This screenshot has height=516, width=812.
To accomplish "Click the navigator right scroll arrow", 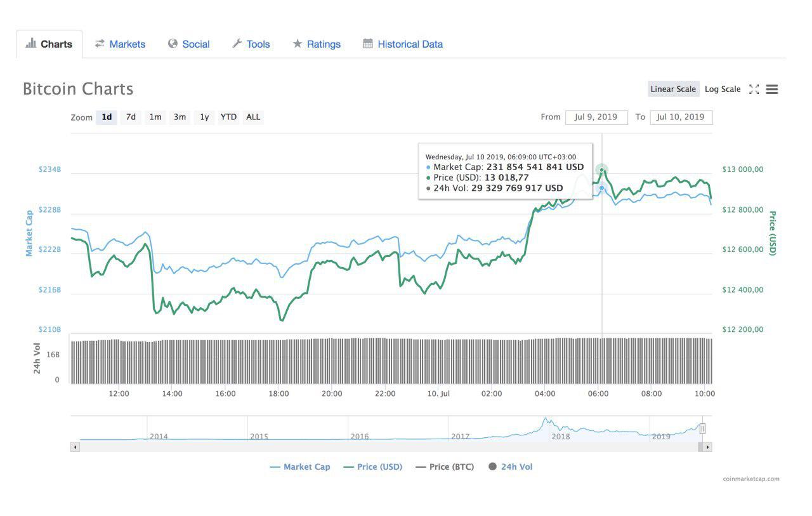I will 707,447.
